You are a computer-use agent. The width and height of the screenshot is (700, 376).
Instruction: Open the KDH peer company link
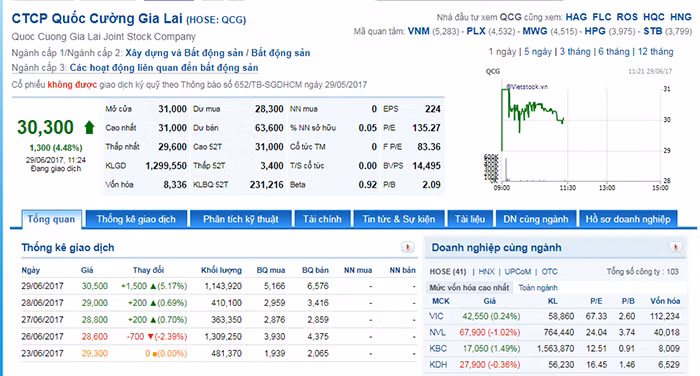click(438, 364)
